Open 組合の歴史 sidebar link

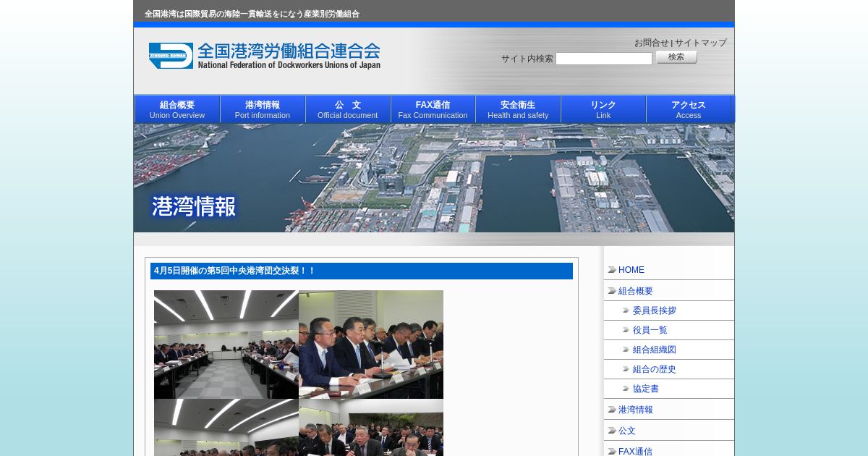point(655,369)
